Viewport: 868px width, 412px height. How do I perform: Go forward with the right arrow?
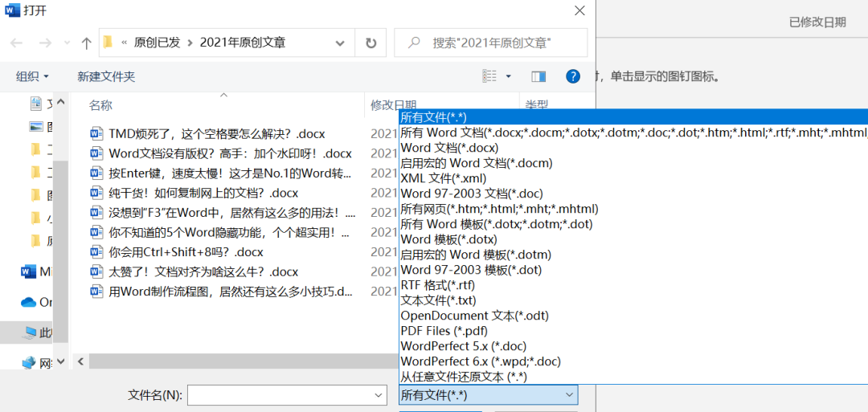[45, 43]
